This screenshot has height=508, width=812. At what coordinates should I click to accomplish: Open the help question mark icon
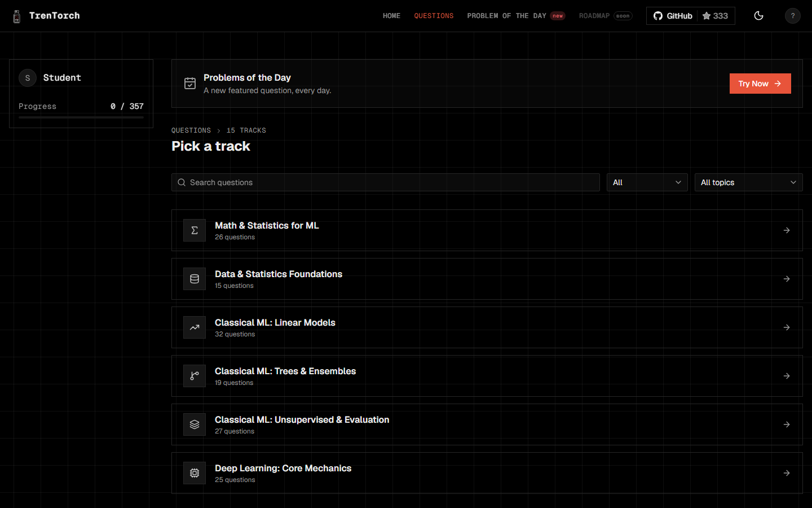pos(792,16)
